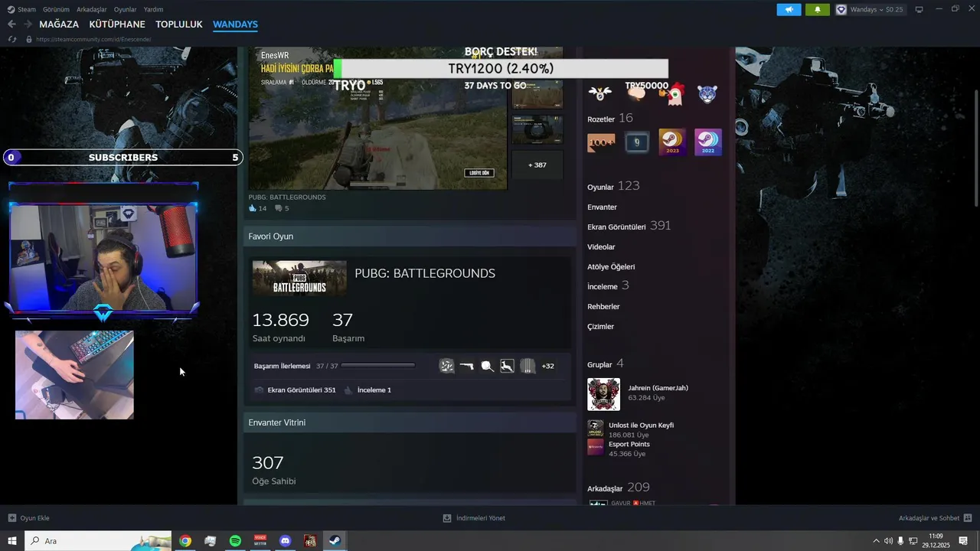The width and height of the screenshot is (980, 551).
Task: Open the Rehberler link
Action: coord(603,307)
